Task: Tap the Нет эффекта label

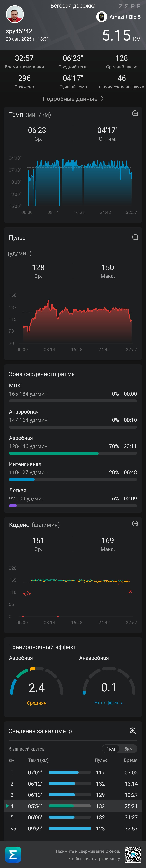Action: tap(109, 703)
